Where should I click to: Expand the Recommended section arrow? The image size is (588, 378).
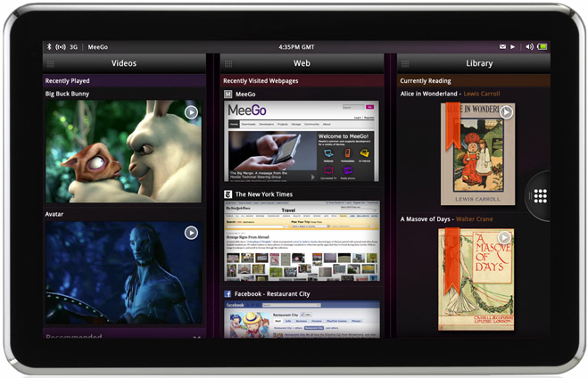pyautogui.click(x=196, y=336)
